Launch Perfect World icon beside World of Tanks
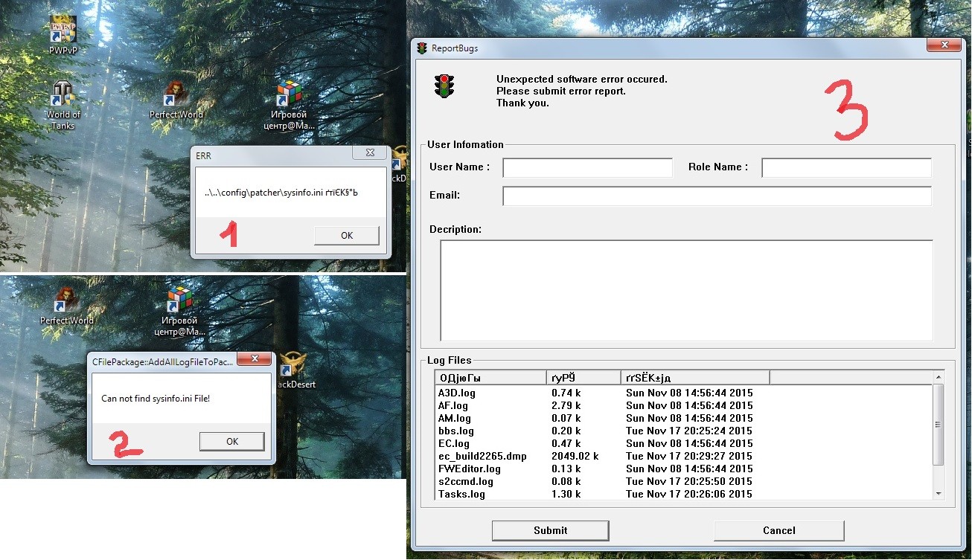Screen dimensions: 972x560 176,95
